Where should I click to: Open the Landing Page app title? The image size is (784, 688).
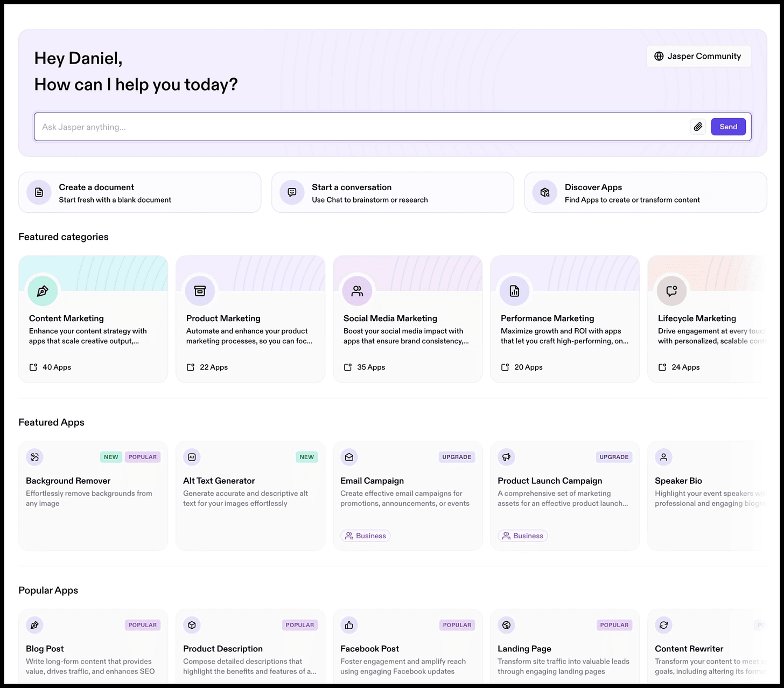point(524,649)
